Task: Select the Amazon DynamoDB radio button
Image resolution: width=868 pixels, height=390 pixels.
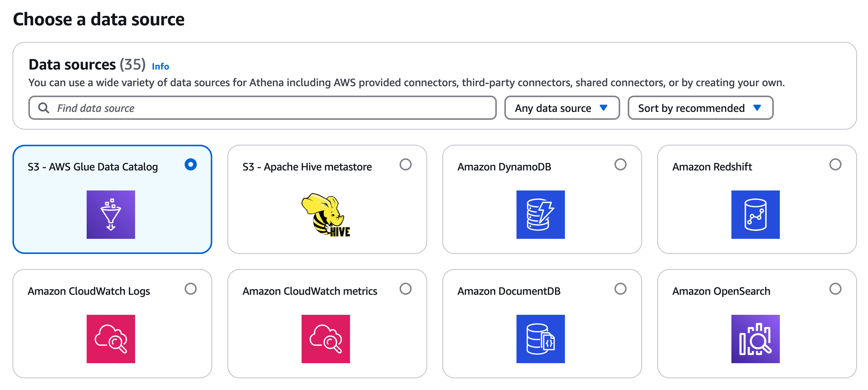Action: [x=621, y=164]
